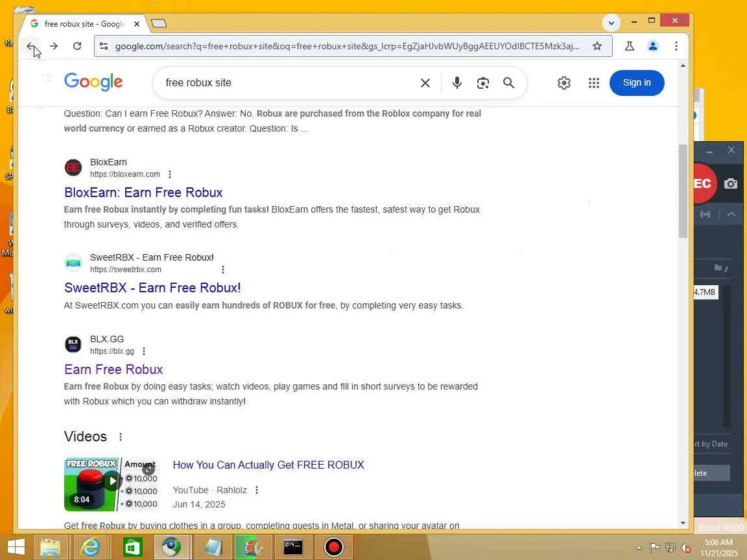Go back using the browser back arrow
The width and height of the screenshot is (747, 560).
(x=30, y=46)
